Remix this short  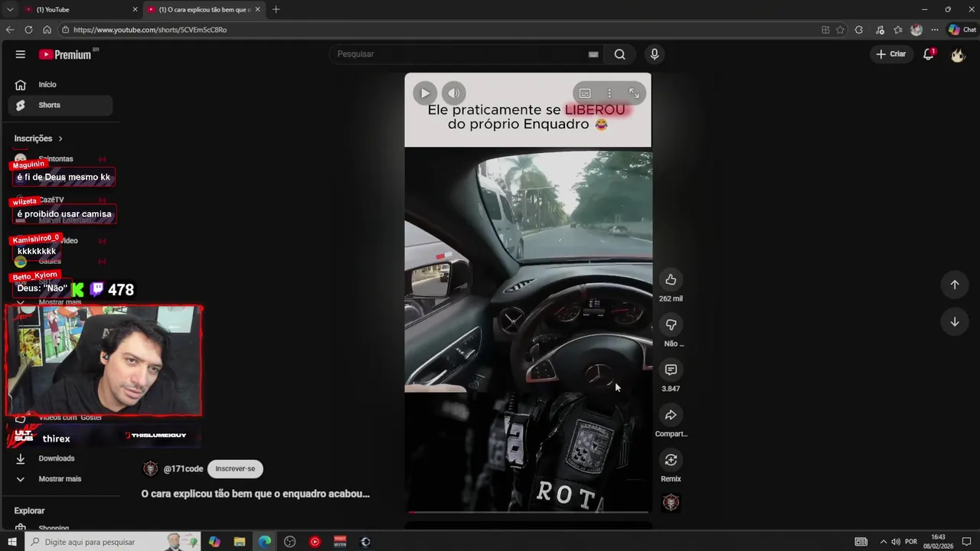[x=671, y=460]
